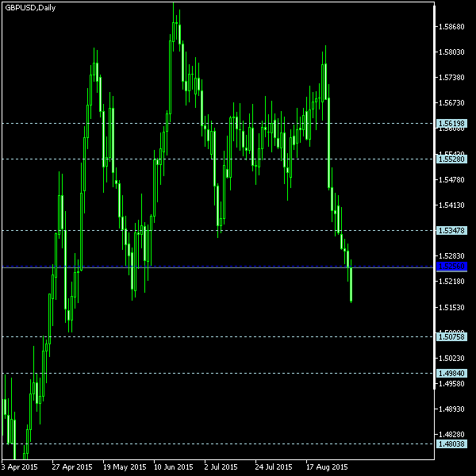Click the 1.52180 price scale value

pos(451,282)
